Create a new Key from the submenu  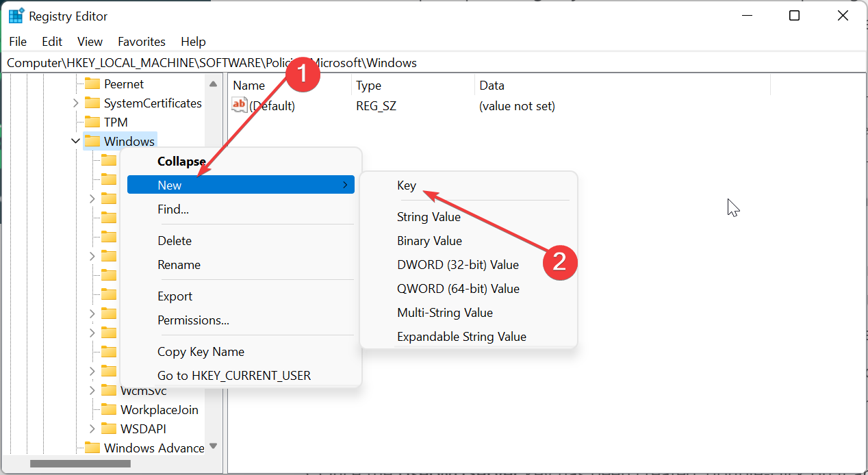(468, 185)
